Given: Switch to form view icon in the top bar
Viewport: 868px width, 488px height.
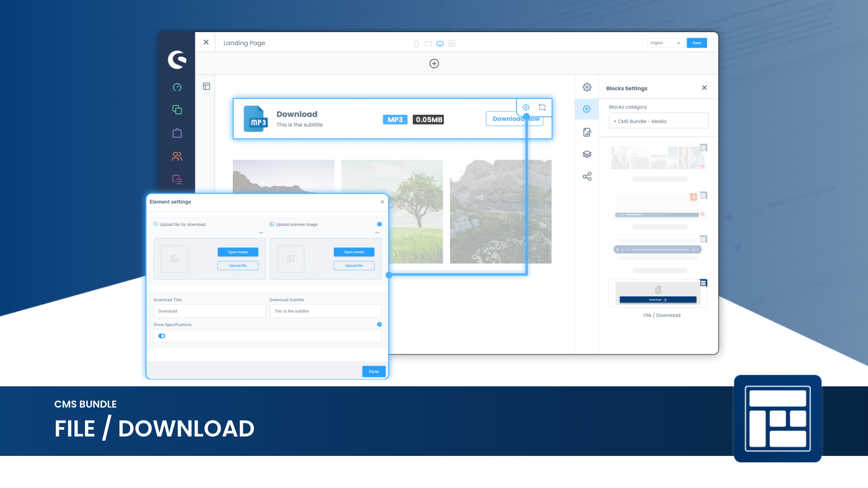Looking at the screenshot, I should click(x=452, y=44).
